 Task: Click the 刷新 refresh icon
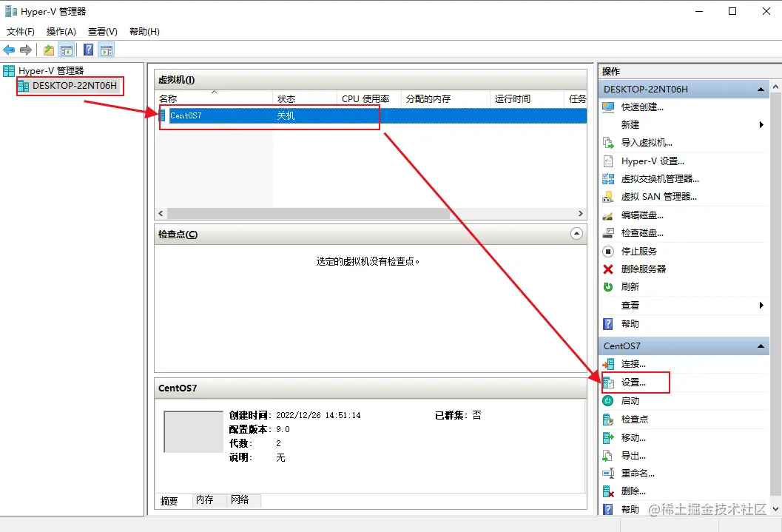[608, 286]
